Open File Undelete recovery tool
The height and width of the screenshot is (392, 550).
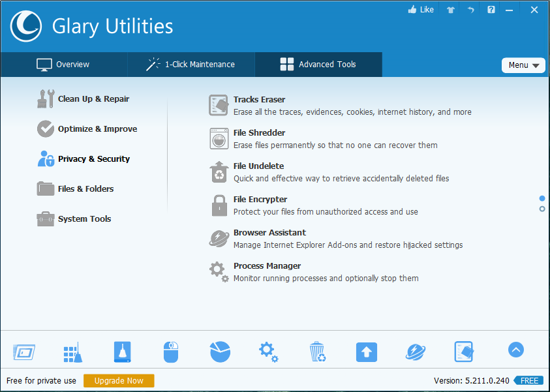pos(258,166)
